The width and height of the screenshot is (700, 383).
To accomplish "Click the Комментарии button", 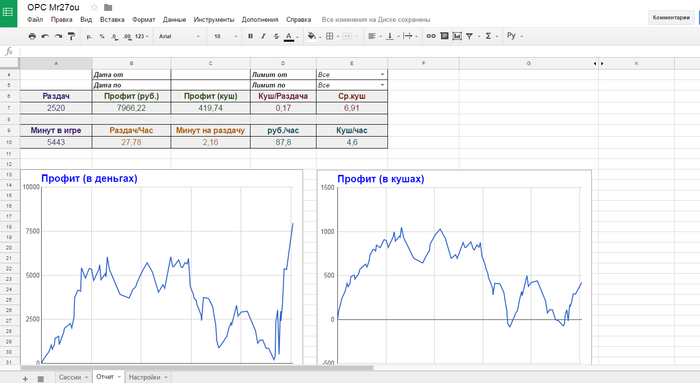I will 671,17.
